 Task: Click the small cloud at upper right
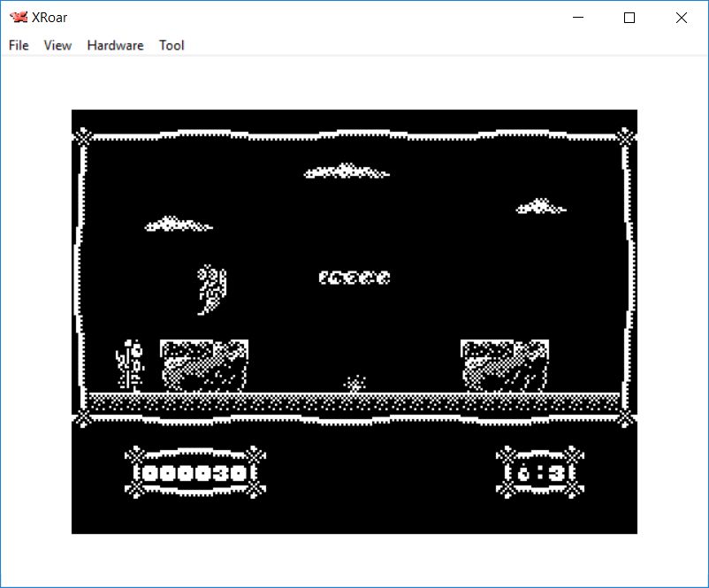[x=540, y=207]
